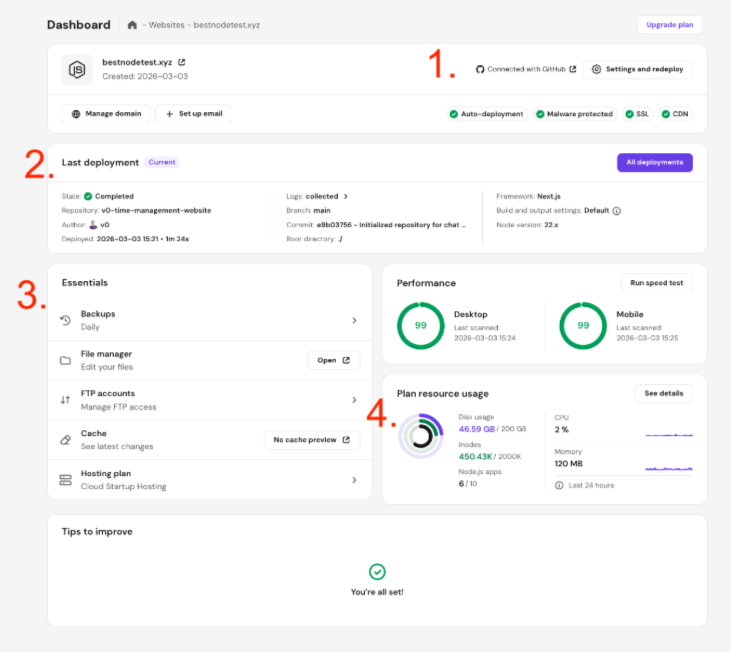Click the SSL status badge
Viewport: 731px width, 652px height.
pyautogui.click(x=637, y=114)
